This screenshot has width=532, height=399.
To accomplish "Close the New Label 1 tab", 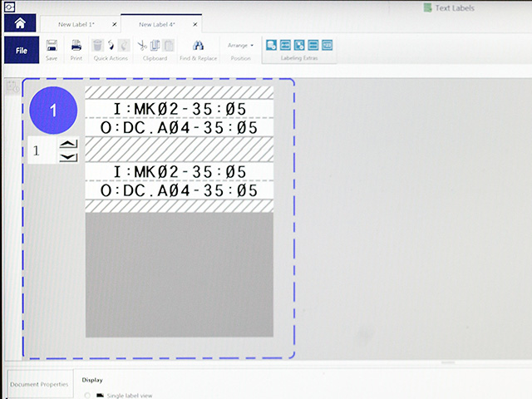I will 115,24.
